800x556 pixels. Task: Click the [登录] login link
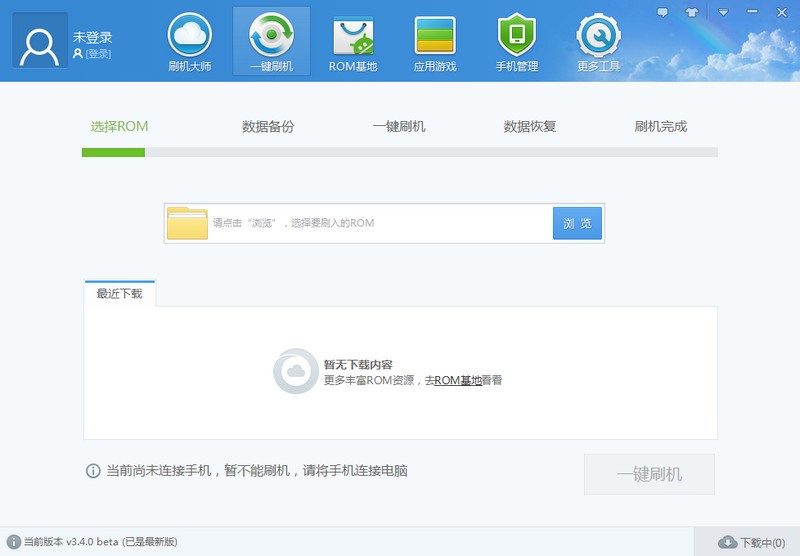98,54
